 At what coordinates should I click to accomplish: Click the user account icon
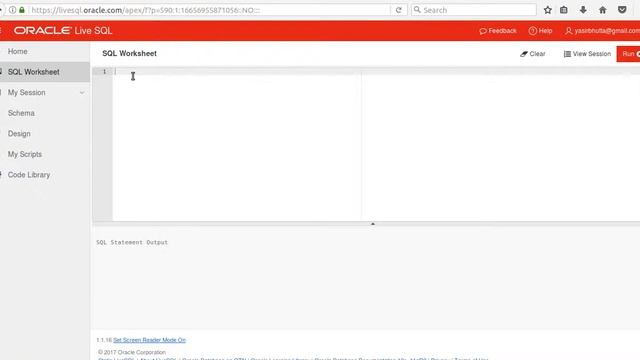[x=569, y=31]
